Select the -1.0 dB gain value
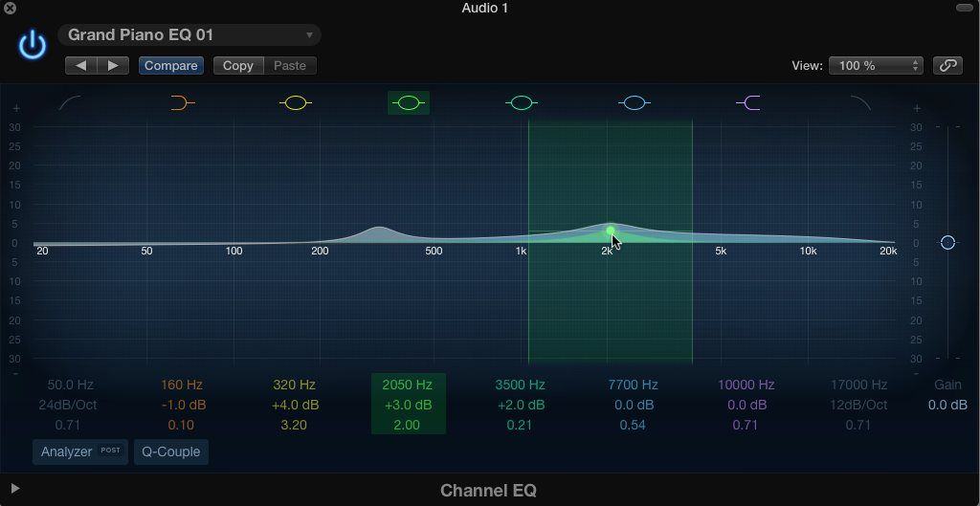 coord(182,405)
